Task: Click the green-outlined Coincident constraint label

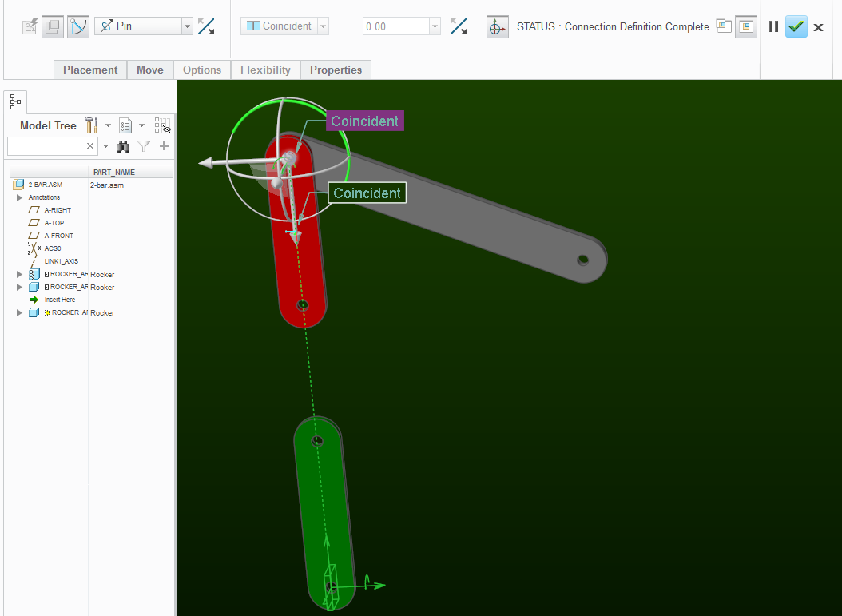Action: click(x=367, y=193)
